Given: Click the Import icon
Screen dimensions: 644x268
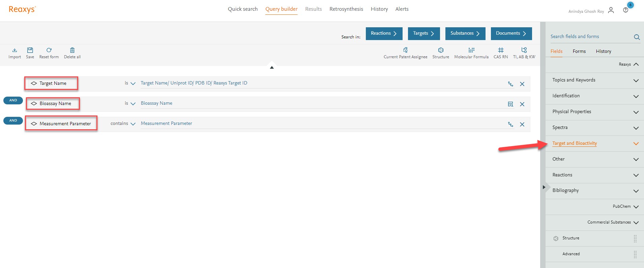Looking at the screenshot, I should (14, 51).
